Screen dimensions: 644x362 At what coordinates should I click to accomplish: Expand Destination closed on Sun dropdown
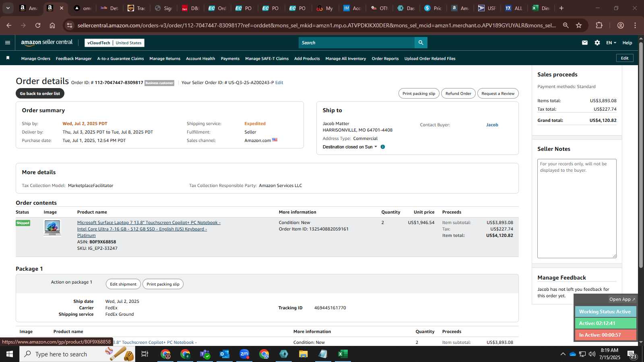point(350,147)
